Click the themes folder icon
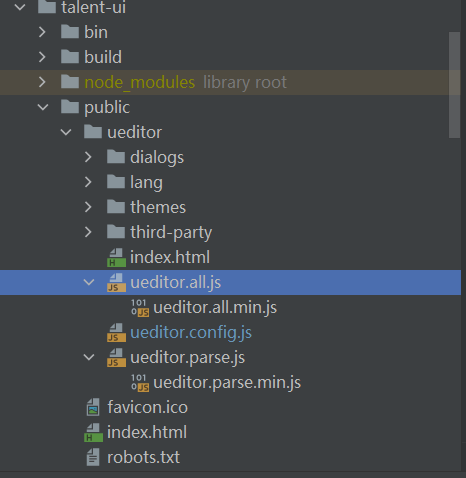 [x=116, y=207]
